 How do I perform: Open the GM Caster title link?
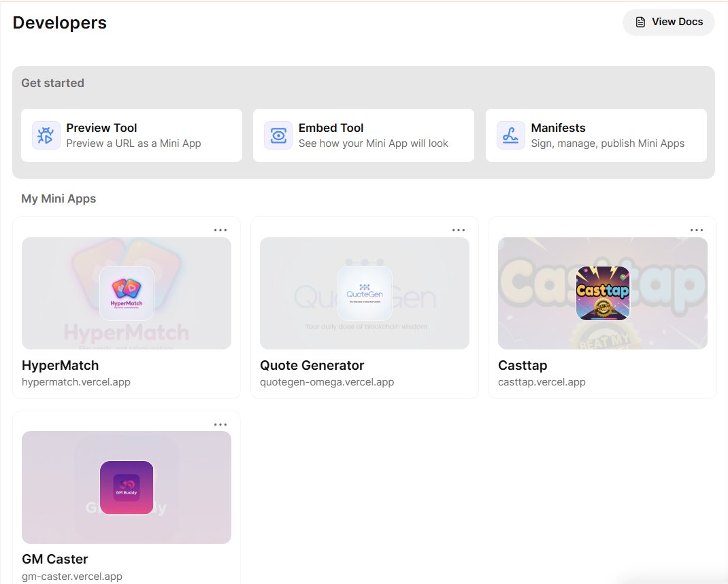coord(55,559)
